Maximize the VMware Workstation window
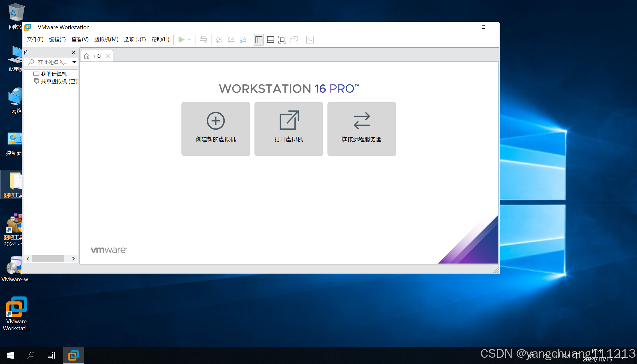The width and height of the screenshot is (637, 364). [483, 27]
